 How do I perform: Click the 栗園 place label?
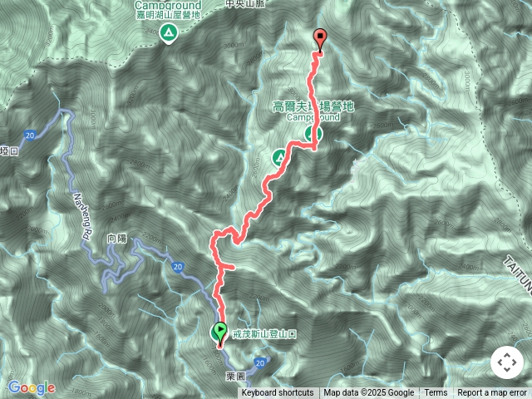coord(235,377)
